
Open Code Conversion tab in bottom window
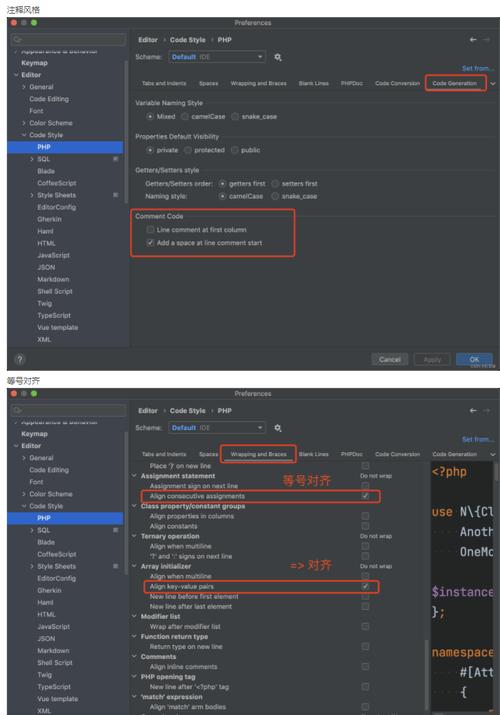coord(397,454)
